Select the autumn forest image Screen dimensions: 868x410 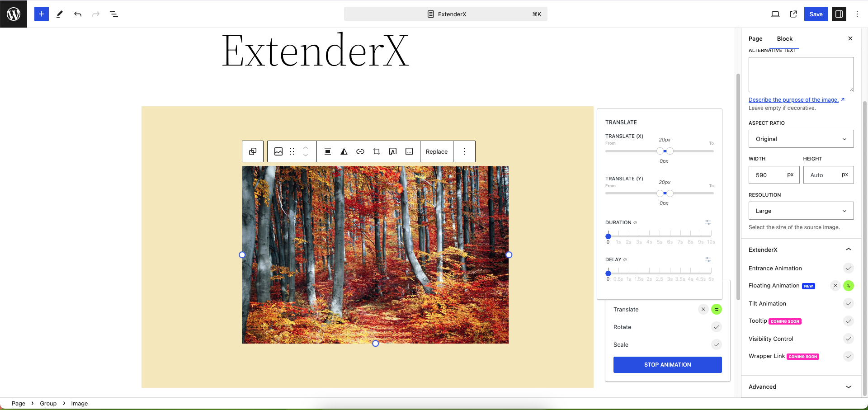click(x=375, y=254)
